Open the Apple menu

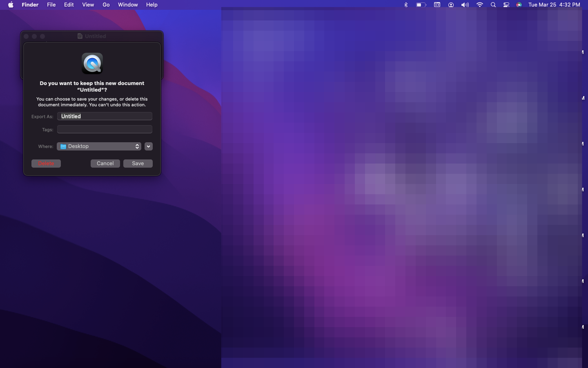(x=11, y=5)
